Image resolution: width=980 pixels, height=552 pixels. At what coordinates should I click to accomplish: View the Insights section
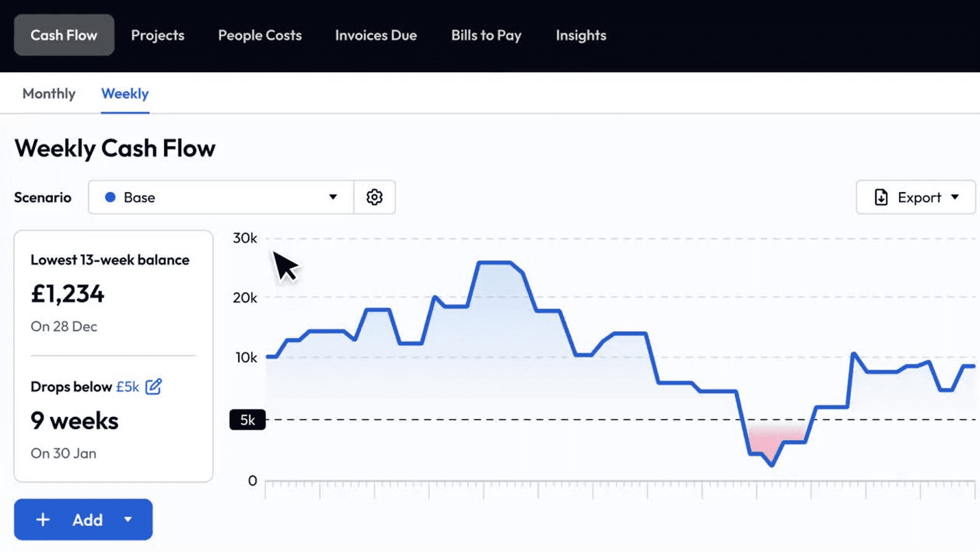click(x=581, y=35)
